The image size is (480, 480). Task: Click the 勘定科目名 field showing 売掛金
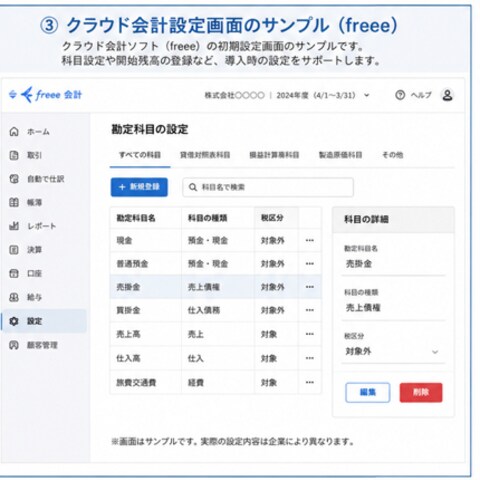(x=393, y=264)
